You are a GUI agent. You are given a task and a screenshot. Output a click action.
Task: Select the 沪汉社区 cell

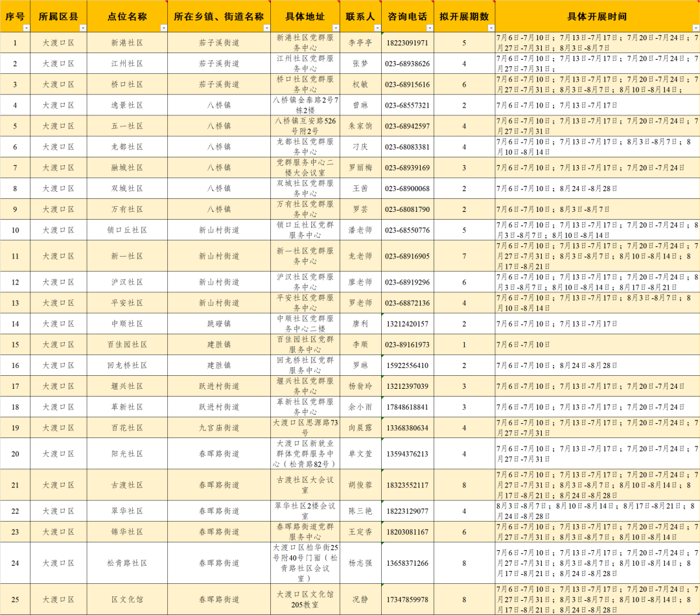click(x=127, y=282)
